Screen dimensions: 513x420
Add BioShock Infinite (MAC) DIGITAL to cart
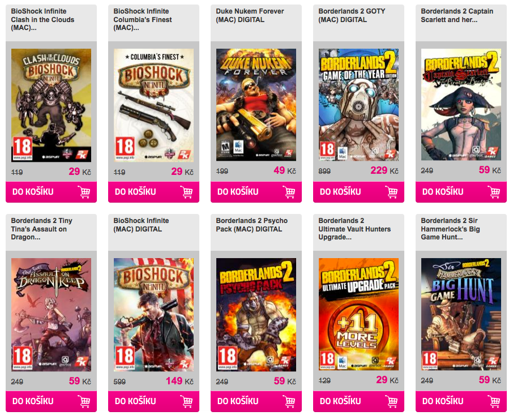tap(154, 401)
